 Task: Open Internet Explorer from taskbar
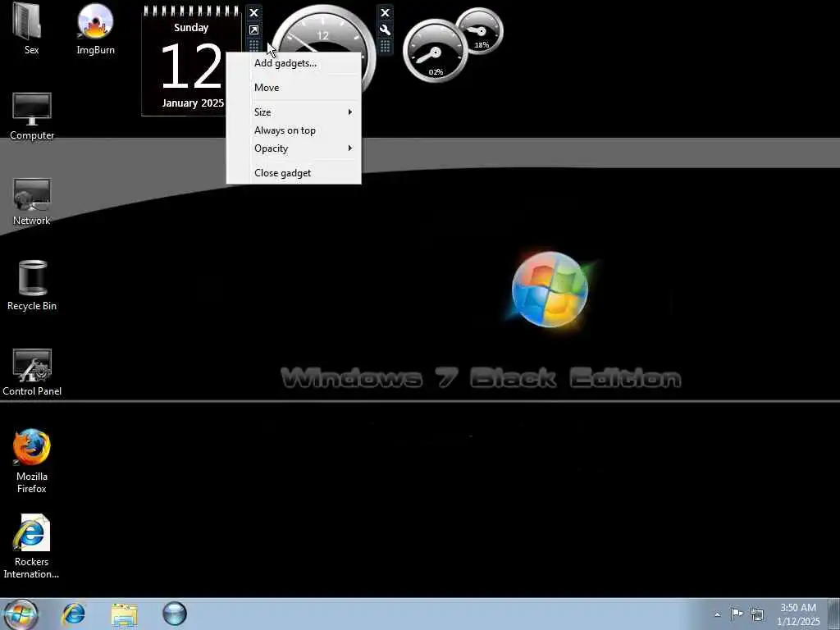coord(74,614)
